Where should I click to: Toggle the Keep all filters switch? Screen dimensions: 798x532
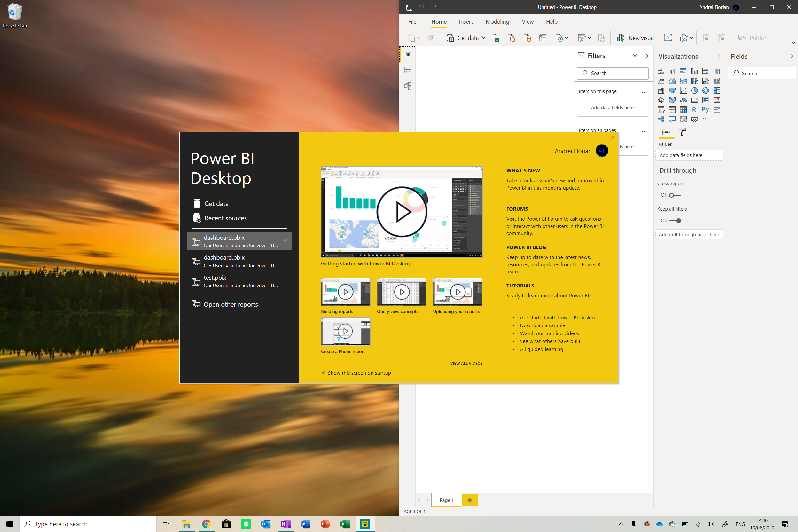click(x=675, y=221)
